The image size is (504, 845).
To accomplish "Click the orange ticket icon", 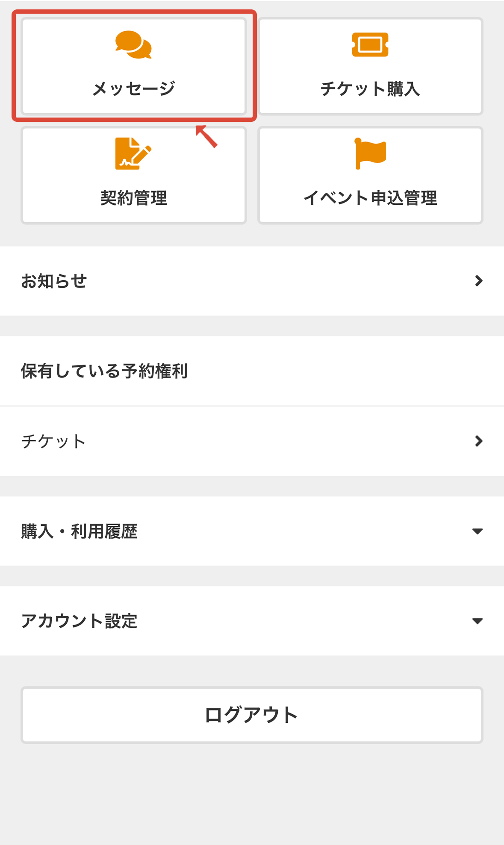I will pos(370,44).
